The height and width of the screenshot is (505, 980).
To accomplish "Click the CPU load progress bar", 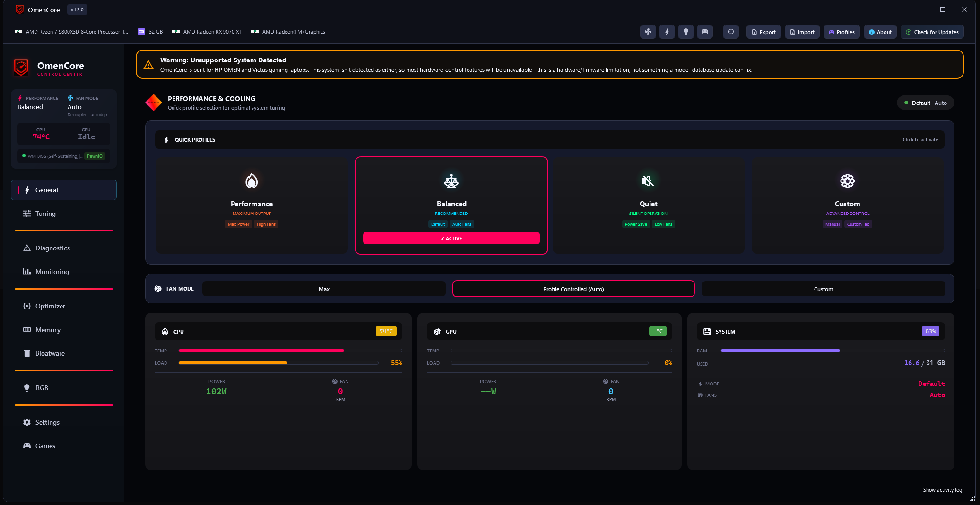I will pyautogui.click(x=278, y=363).
